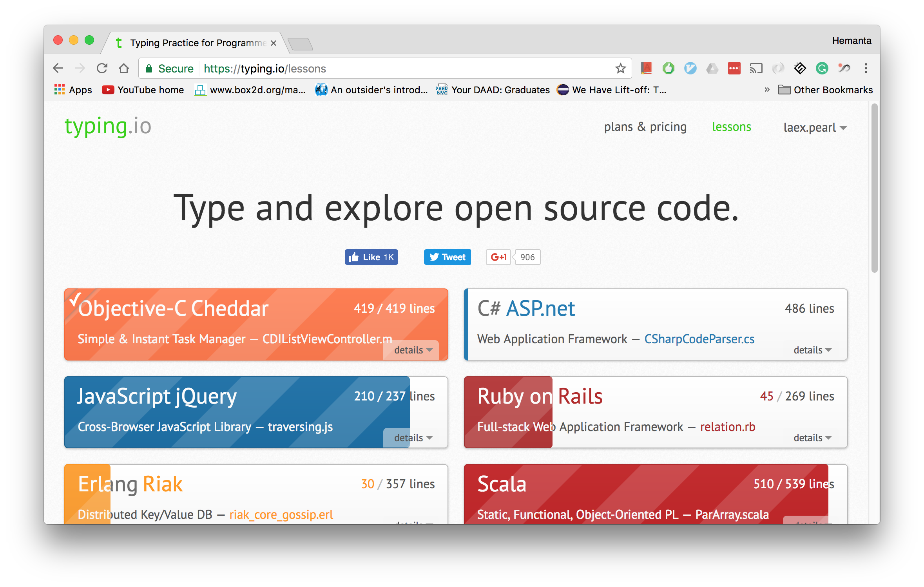Click the G+1 button

coord(498,257)
